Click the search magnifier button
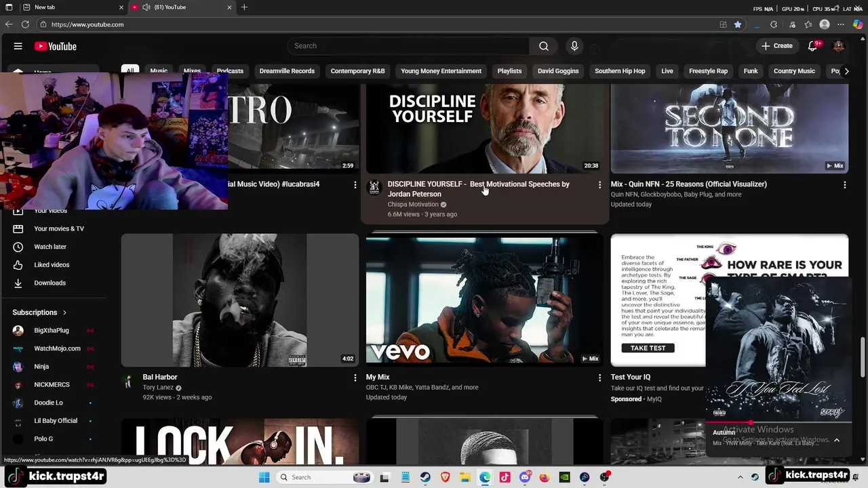The height and width of the screenshot is (488, 868). pyautogui.click(x=544, y=46)
